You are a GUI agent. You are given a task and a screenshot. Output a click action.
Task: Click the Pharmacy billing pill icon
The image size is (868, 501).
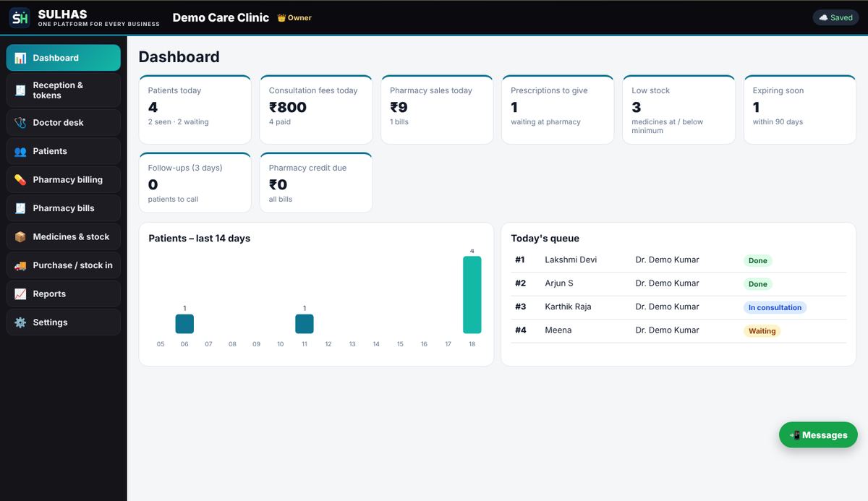pos(20,180)
